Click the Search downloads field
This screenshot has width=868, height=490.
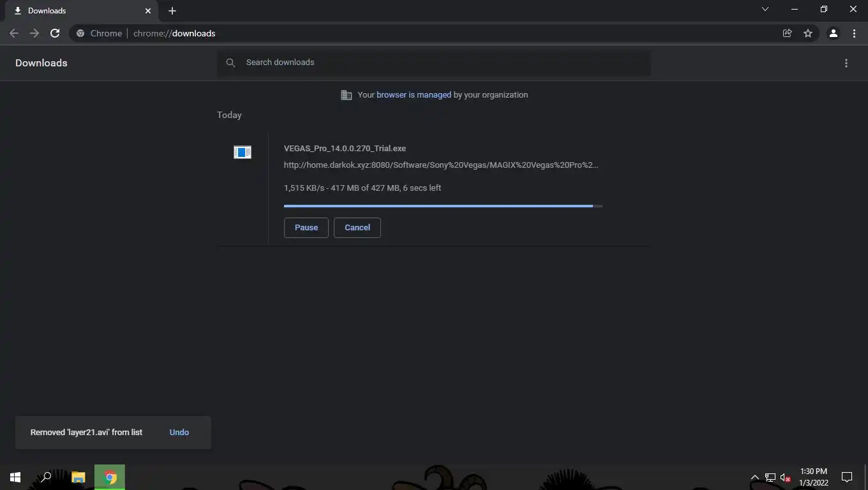pyautogui.click(x=434, y=63)
